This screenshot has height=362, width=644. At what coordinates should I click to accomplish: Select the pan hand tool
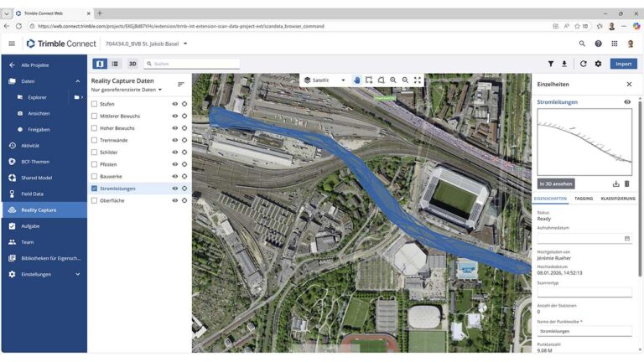(356, 80)
